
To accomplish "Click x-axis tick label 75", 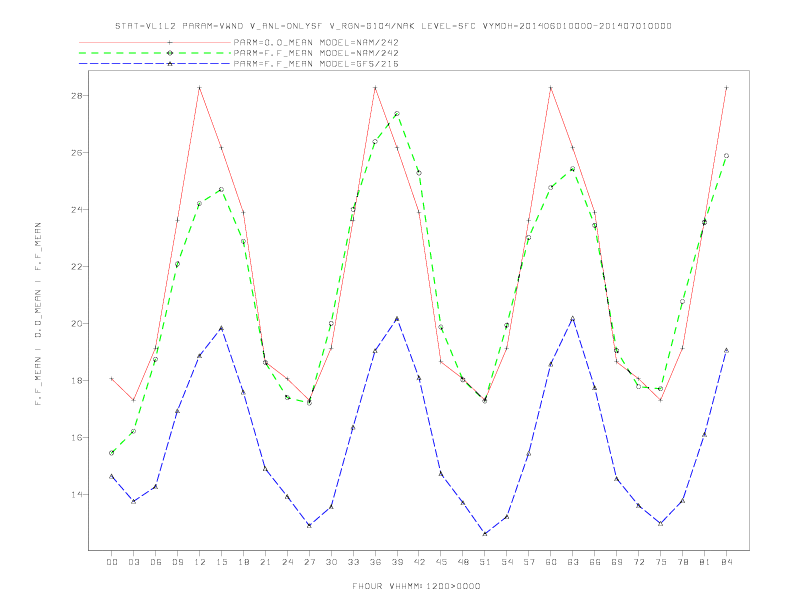I will (661, 562).
